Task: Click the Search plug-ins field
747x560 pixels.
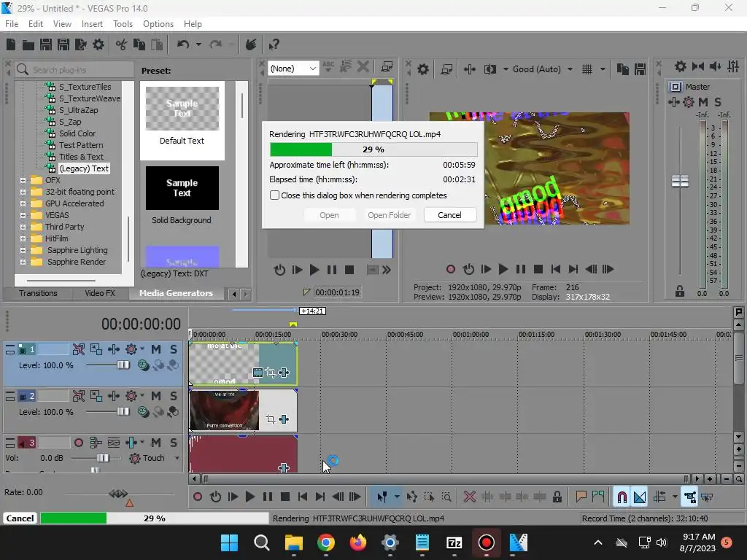Action: pos(74,70)
